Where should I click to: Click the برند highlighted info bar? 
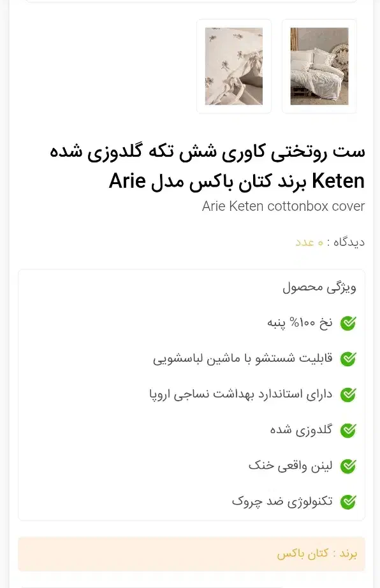(x=190, y=553)
